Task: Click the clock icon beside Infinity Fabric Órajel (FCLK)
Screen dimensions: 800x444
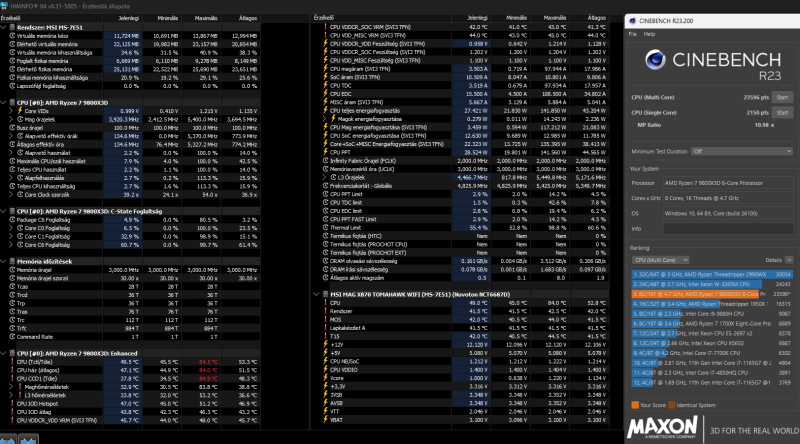Action: pos(325,161)
